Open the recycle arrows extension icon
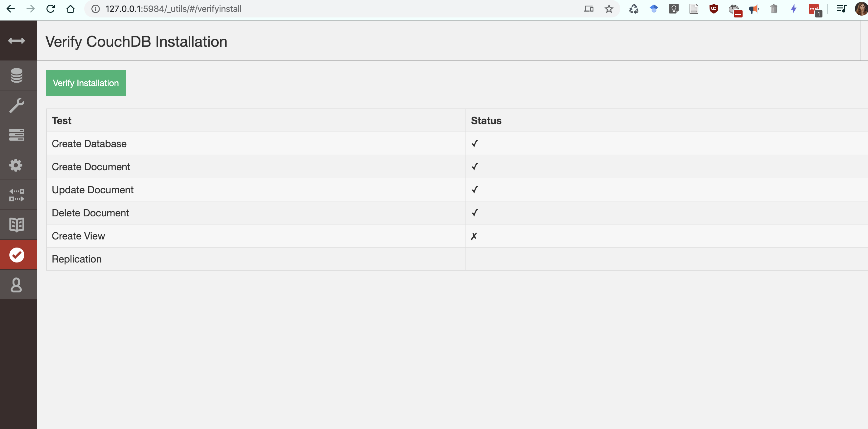 pyautogui.click(x=634, y=9)
